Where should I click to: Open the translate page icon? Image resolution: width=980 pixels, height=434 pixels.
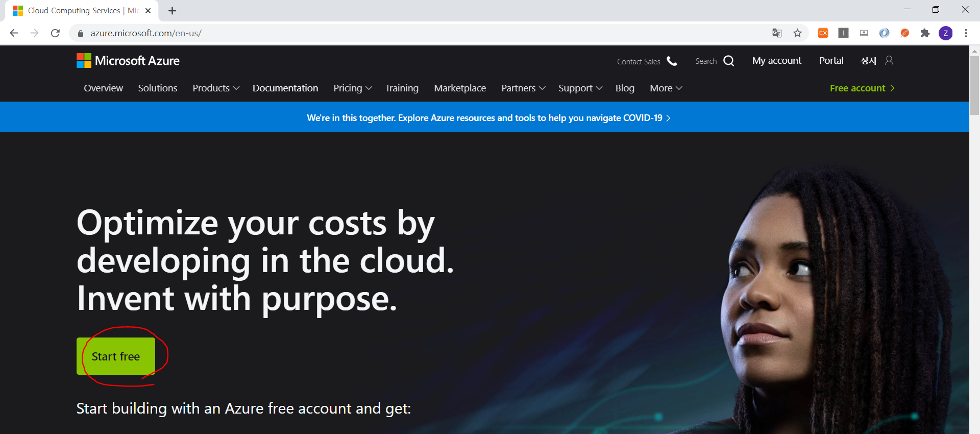tap(777, 33)
